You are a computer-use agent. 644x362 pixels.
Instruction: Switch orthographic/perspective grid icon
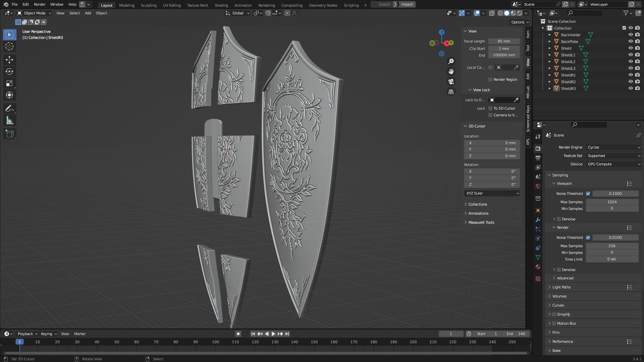point(451,92)
